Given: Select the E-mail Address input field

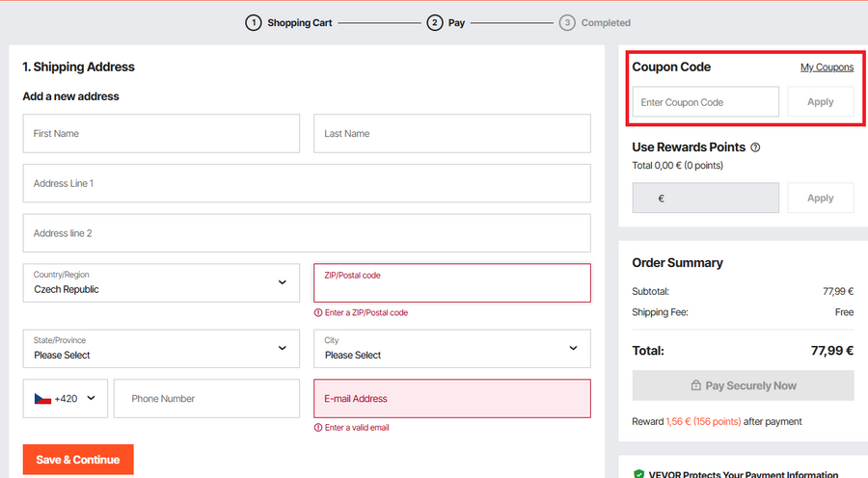Looking at the screenshot, I should click(451, 398).
